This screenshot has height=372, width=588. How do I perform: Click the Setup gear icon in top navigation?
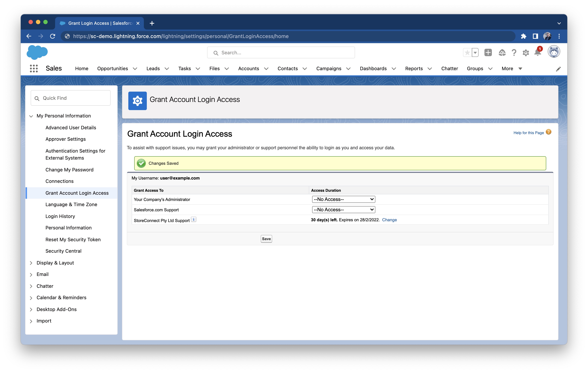coord(526,52)
